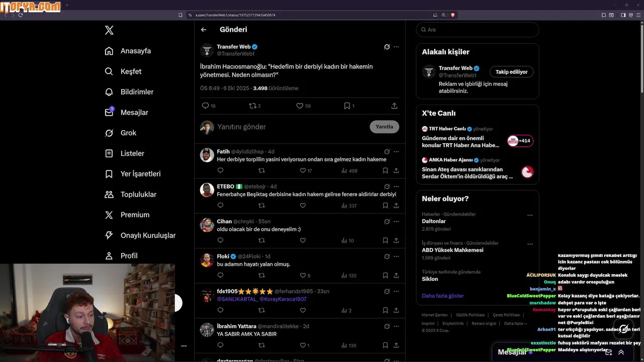
Task: Reply to the main post with 16 replies
Action: pos(208,106)
